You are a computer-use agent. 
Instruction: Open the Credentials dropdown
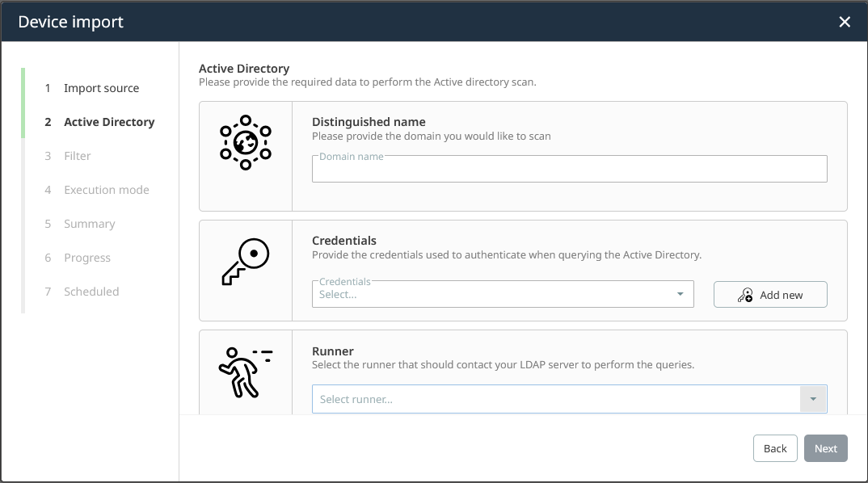coord(502,295)
